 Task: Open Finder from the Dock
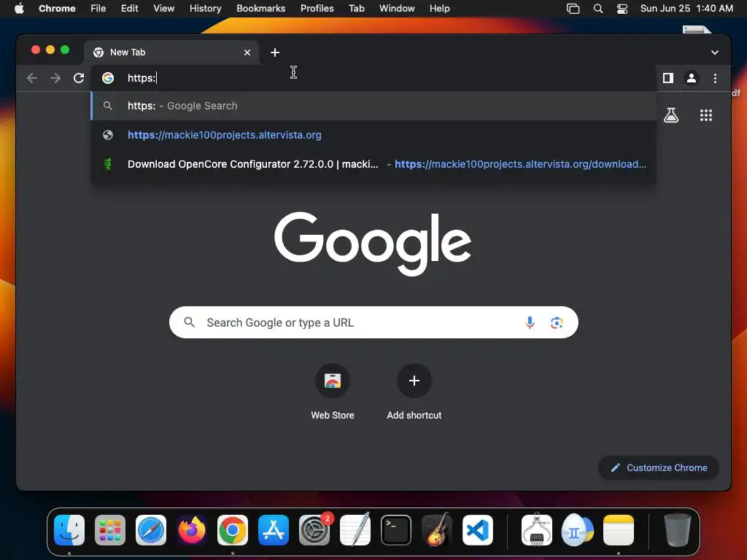[x=69, y=530]
